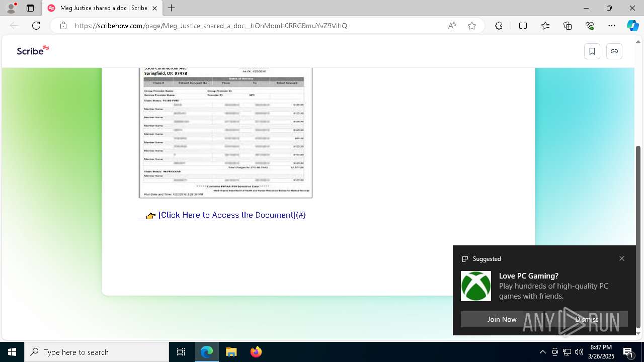Enable Split screen view

[x=523, y=26]
